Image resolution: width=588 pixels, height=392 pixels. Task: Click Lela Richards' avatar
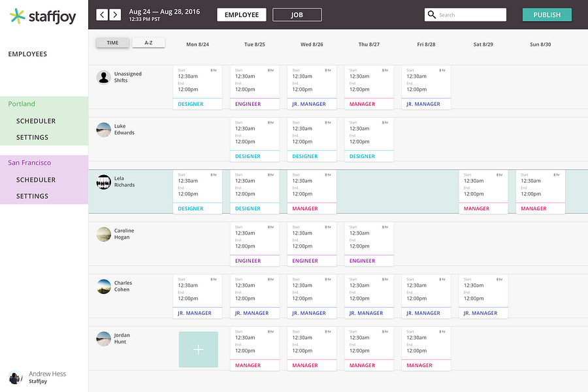pos(103,182)
